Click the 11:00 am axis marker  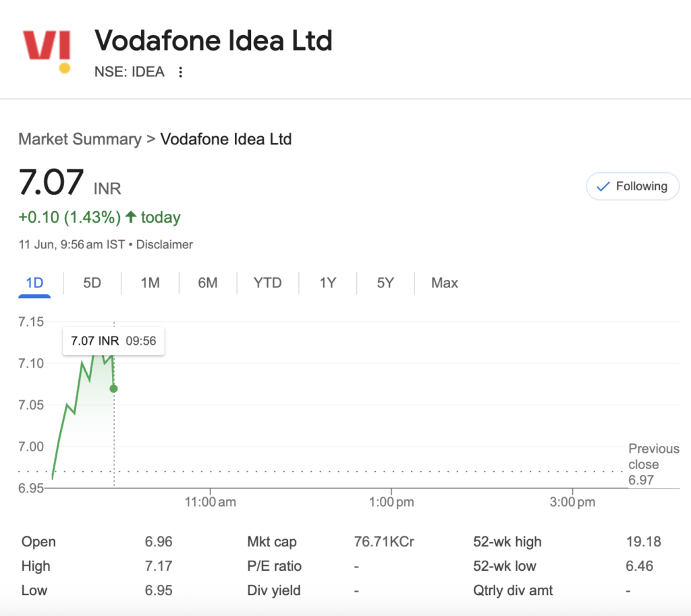tap(211, 502)
